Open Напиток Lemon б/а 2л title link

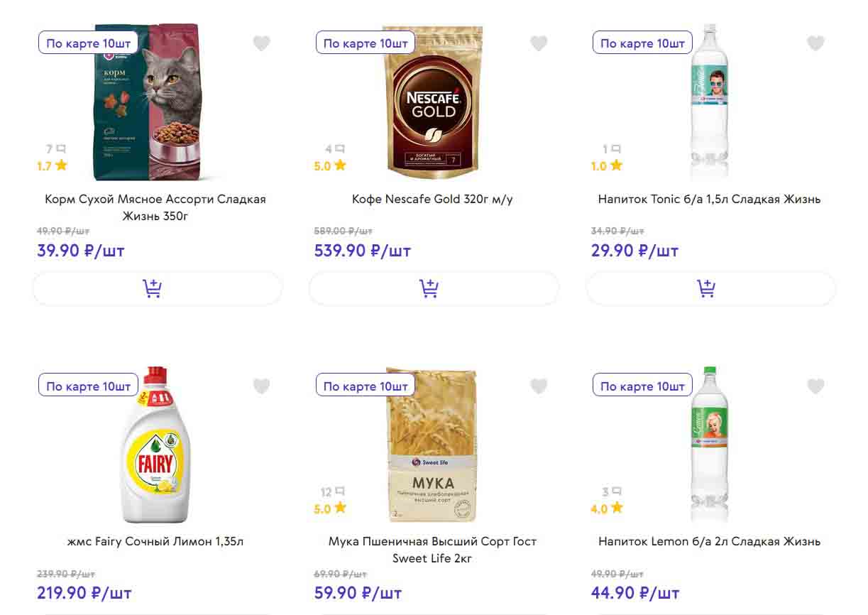point(709,541)
